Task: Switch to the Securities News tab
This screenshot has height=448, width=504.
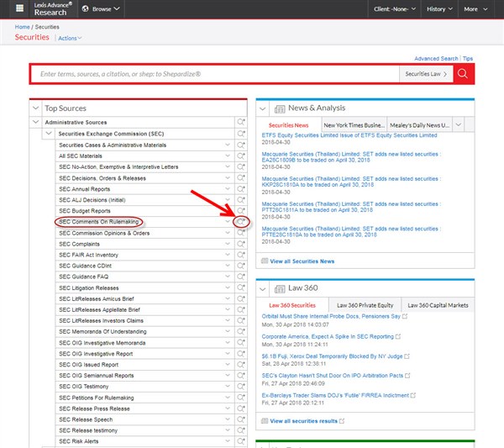Action: (288, 125)
